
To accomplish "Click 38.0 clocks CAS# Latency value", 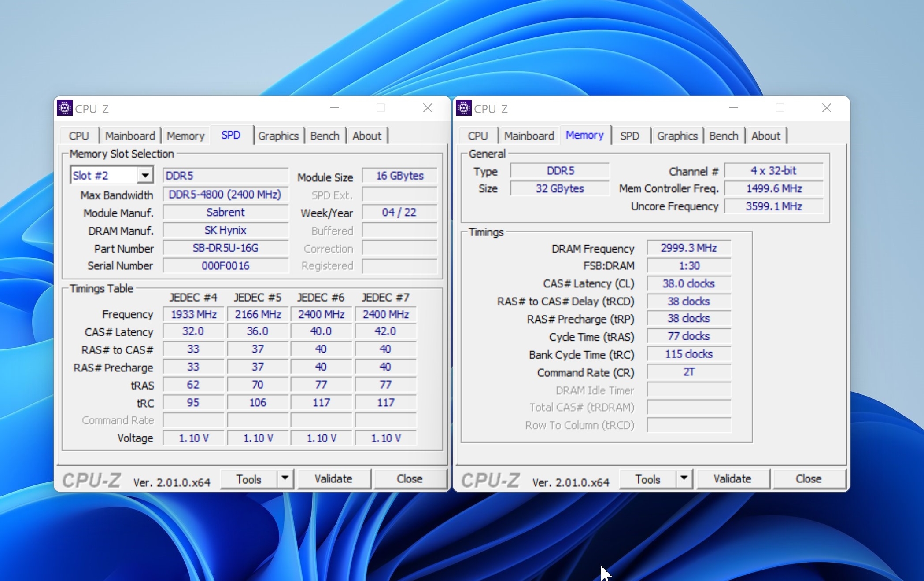I will click(689, 283).
